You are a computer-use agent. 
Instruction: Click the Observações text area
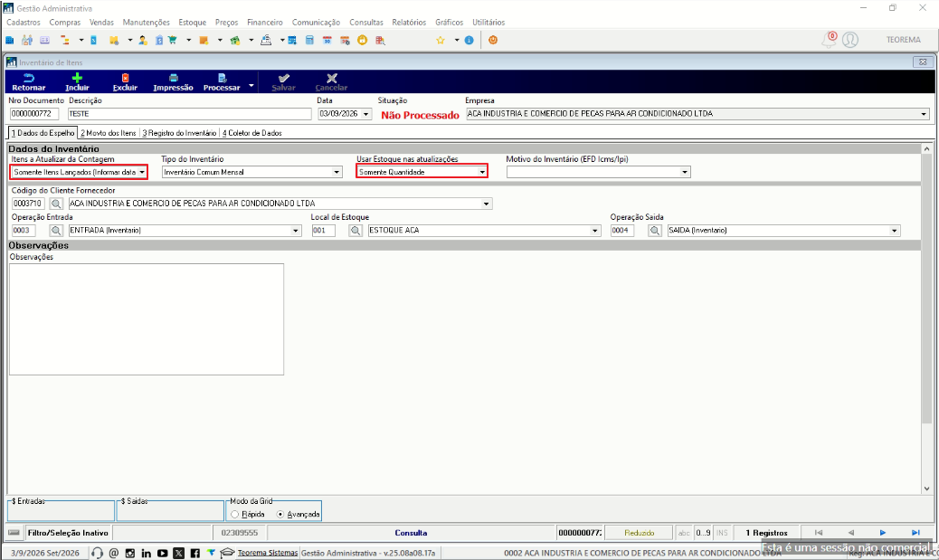point(147,319)
